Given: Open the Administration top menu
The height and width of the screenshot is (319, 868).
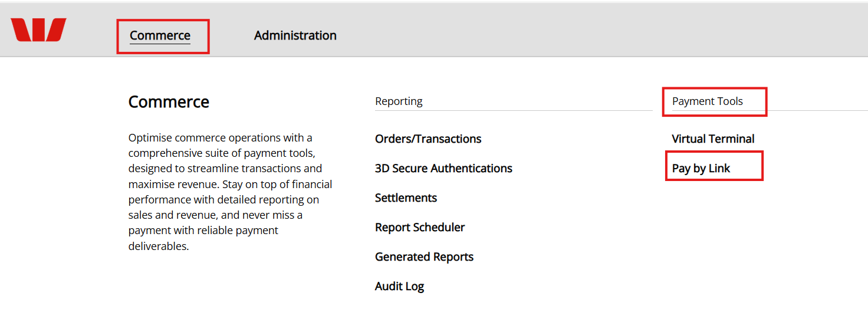Looking at the screenshot, I should [295, 35].
